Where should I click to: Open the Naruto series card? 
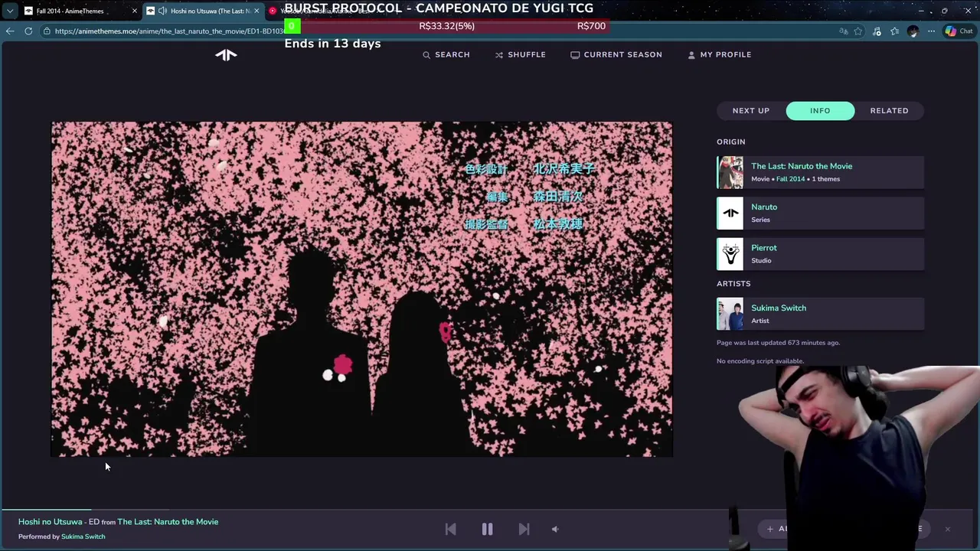(820, 213)
